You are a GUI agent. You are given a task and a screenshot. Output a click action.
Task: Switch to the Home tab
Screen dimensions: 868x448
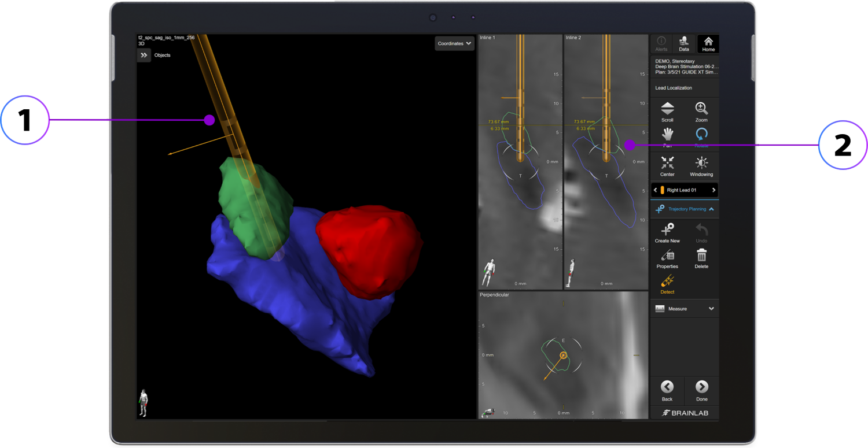[708, 43]
